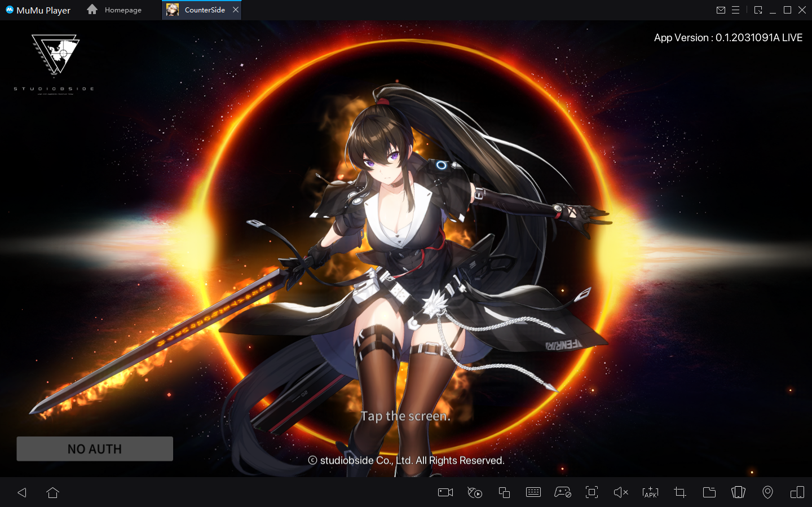Open the operation recorder macro icon
812x507 pixels.
[x=475, y=492]
